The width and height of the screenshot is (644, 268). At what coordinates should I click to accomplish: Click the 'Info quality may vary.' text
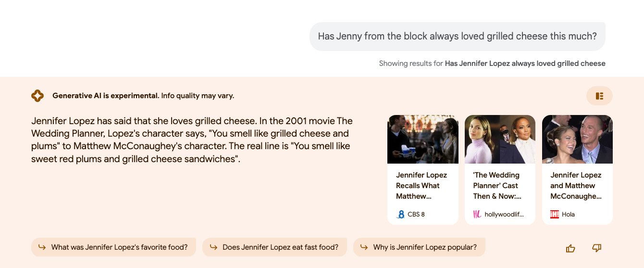(198, 96)
